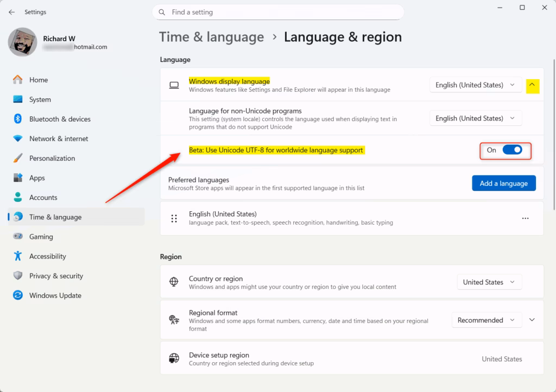Click the search magnifier icon
The height and width of the screenshot is (392, 556).
(x=162, y=12)
